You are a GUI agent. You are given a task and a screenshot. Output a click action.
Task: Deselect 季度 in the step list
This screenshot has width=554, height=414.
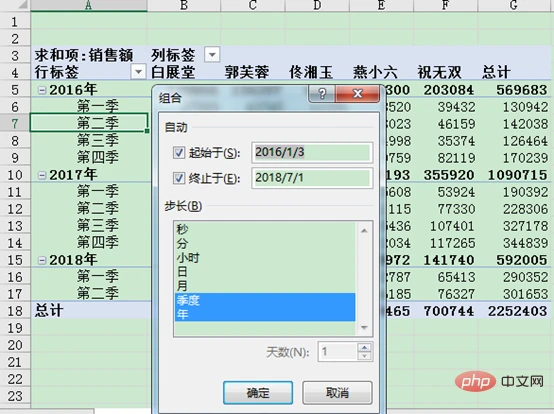pyautogui.click(x=265, y=300)
